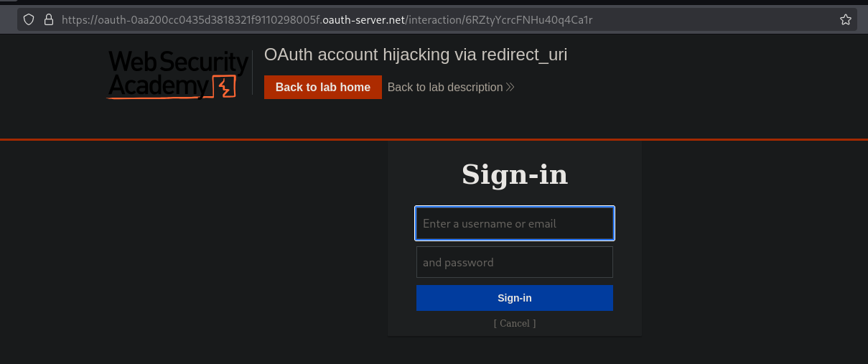
Task: Click the tracking protection shield icon
Action: [x=29, y=20]
